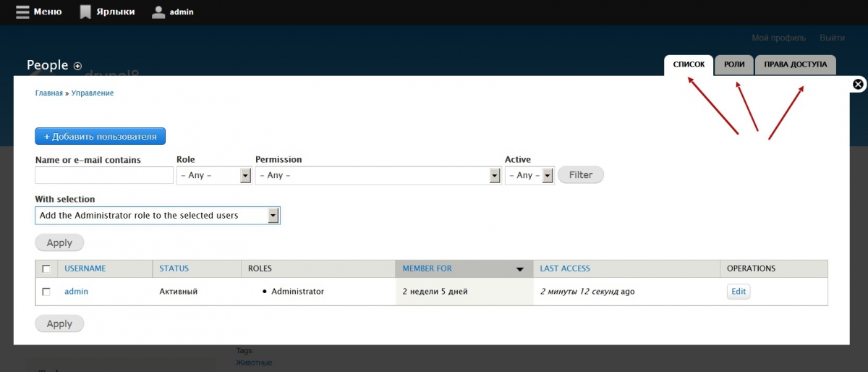Open the admin username link in table
Viewport: 868px width, 372px height.
(76, 292)
